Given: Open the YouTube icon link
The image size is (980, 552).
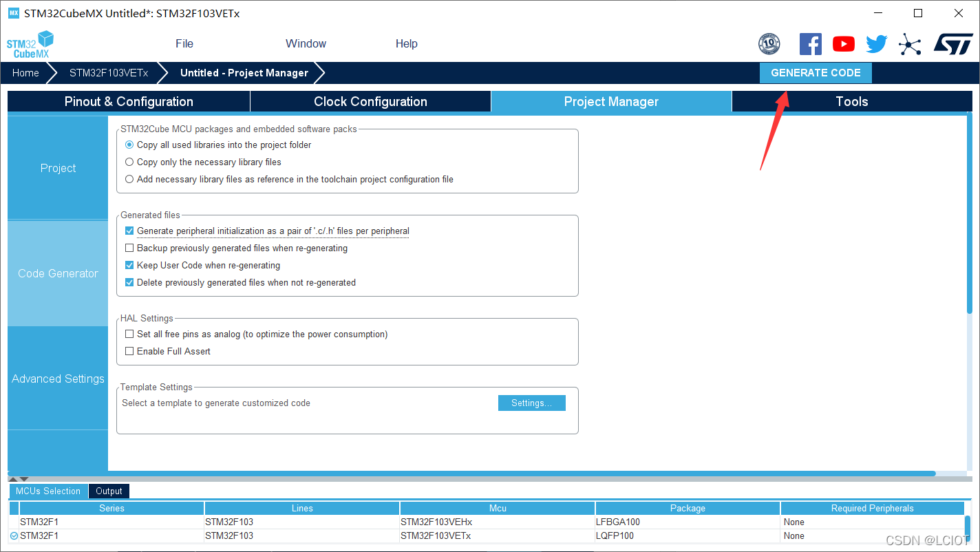Looking at the screenshot, I should coord(843,44).
